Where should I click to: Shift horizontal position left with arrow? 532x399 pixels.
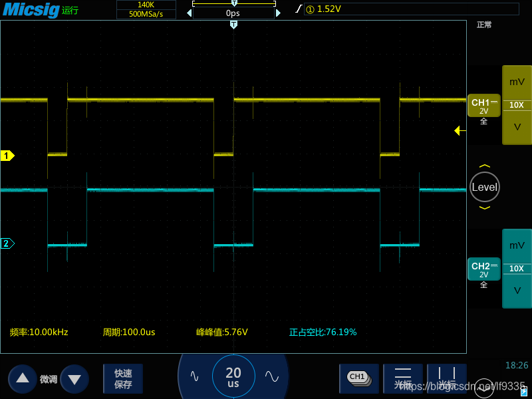coord(190,13)
